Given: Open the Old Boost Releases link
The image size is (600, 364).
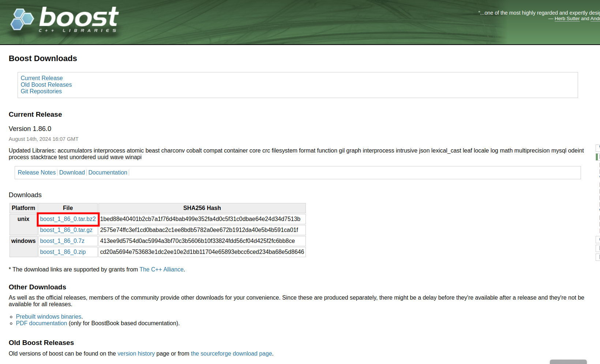Looking at the screenshot, I should [46, 85].
